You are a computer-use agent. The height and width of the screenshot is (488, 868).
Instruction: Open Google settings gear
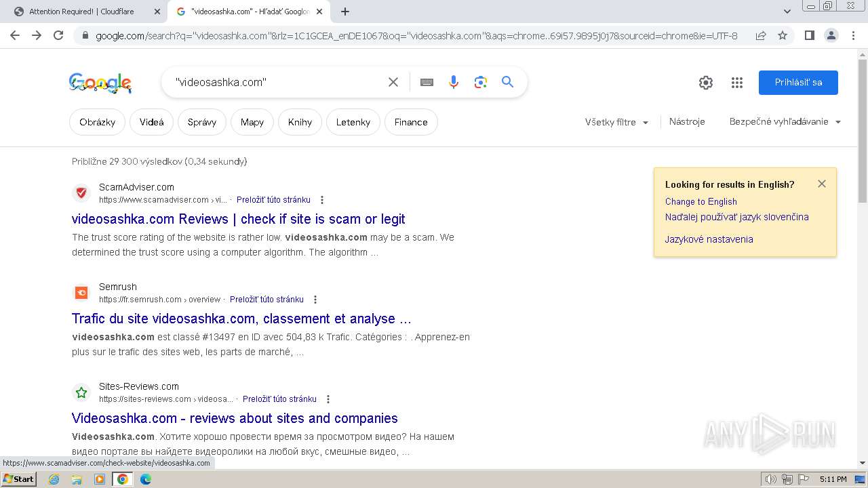[706, 83]
